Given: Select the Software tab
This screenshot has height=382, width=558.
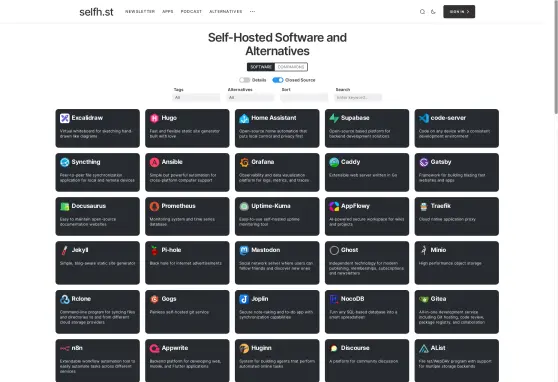Looking at the screenshot, I should [x=261, y=67].
